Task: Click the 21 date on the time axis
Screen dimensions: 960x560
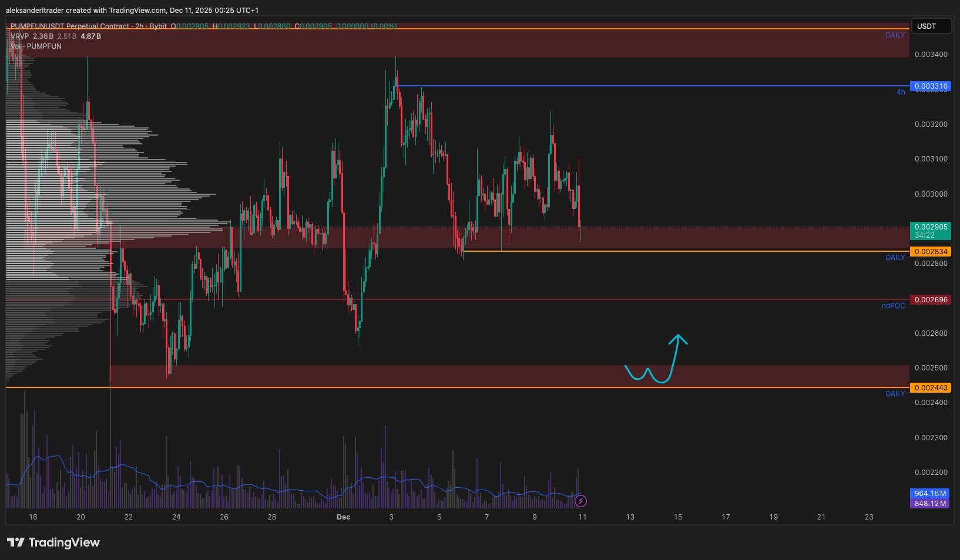Action: 821,517
